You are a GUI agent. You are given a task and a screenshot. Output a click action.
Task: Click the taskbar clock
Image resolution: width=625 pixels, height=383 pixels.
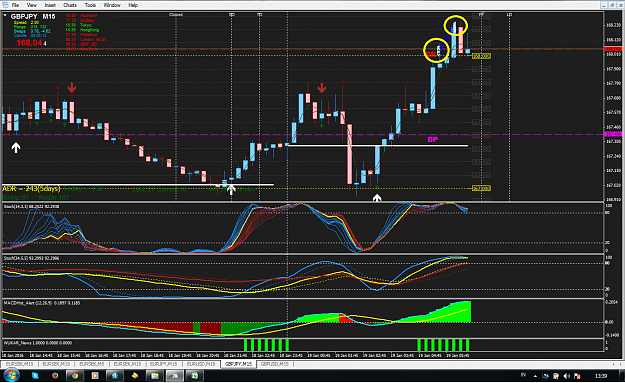pyautogui.click(x=601, y=376)
